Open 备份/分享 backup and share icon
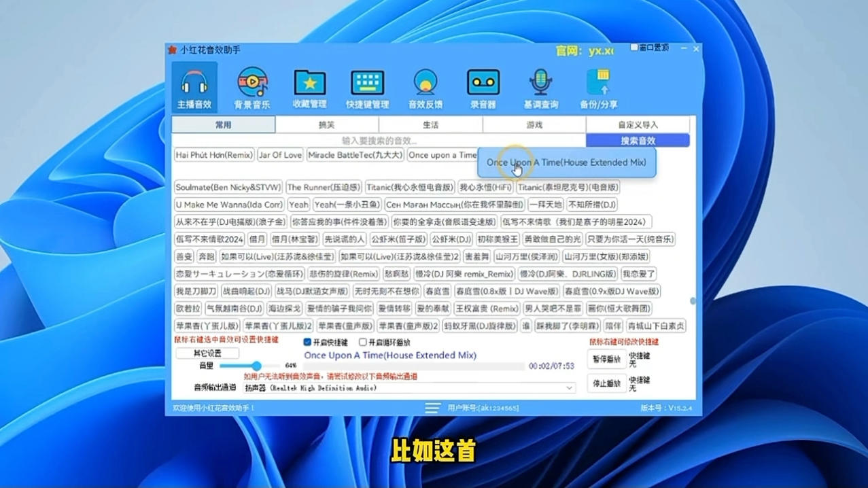 click(599, 87)
